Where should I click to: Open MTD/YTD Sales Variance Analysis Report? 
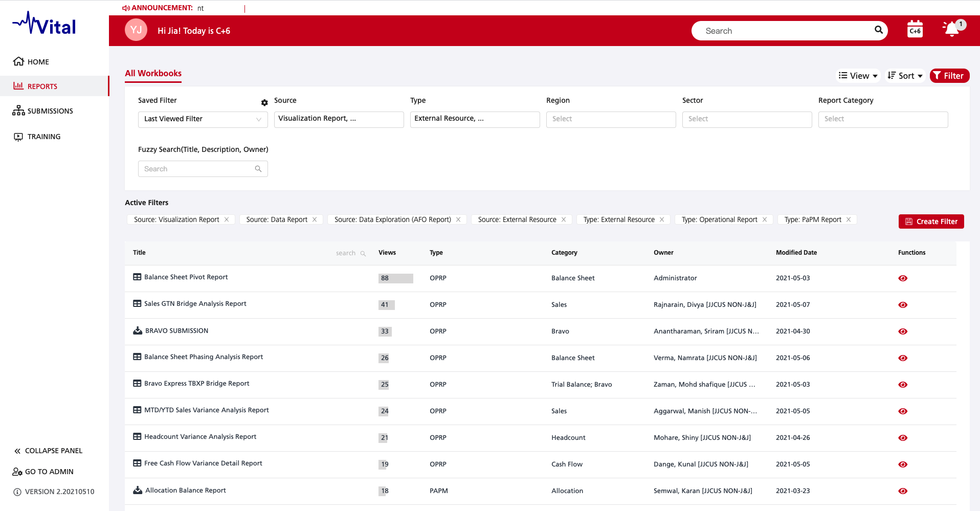(x=207, y=410)
